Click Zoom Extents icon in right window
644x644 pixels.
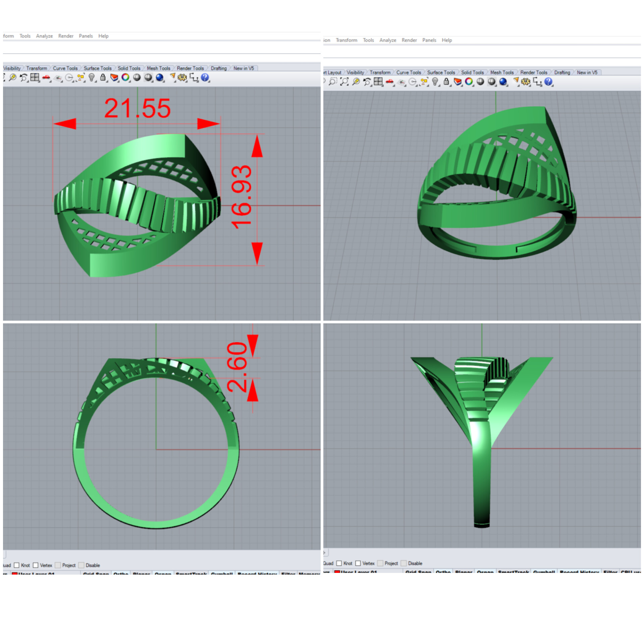344,82
